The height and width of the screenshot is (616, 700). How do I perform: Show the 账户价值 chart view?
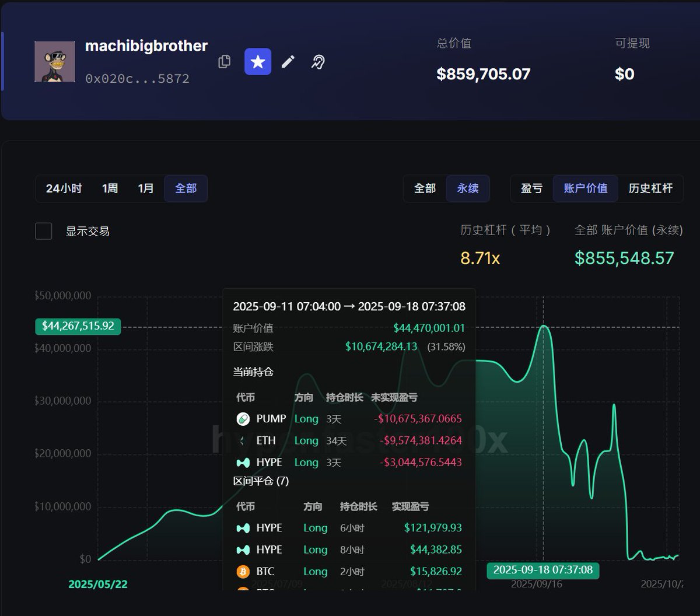point(586,188)
